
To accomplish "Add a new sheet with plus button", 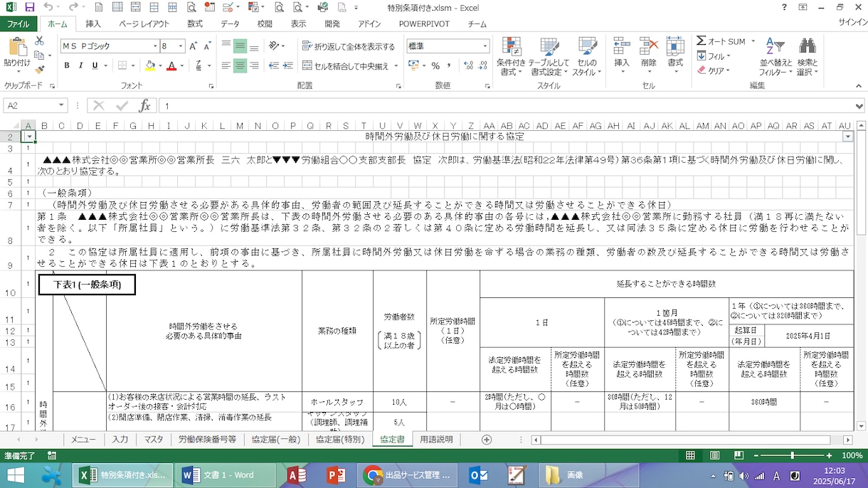I will [x=487, y=440].
